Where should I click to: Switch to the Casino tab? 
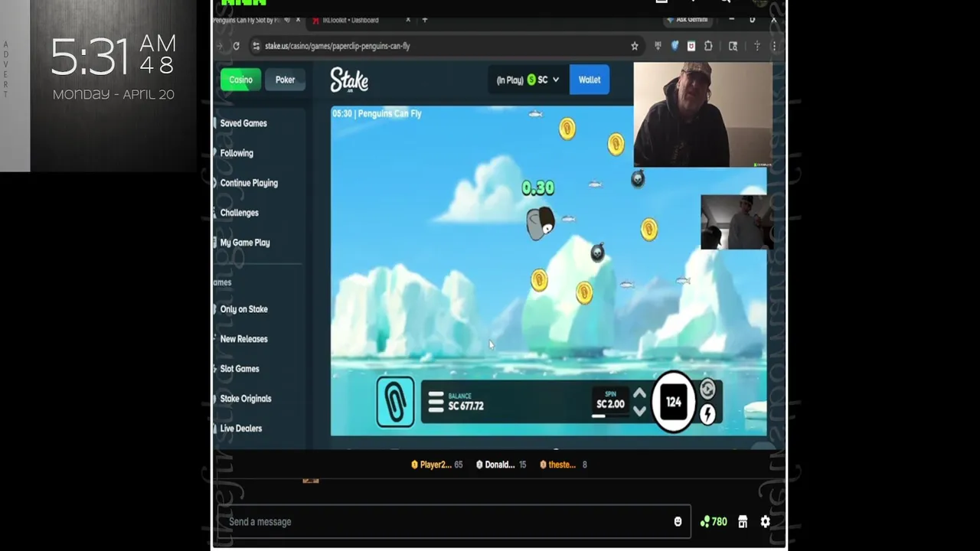pos(240,80)
